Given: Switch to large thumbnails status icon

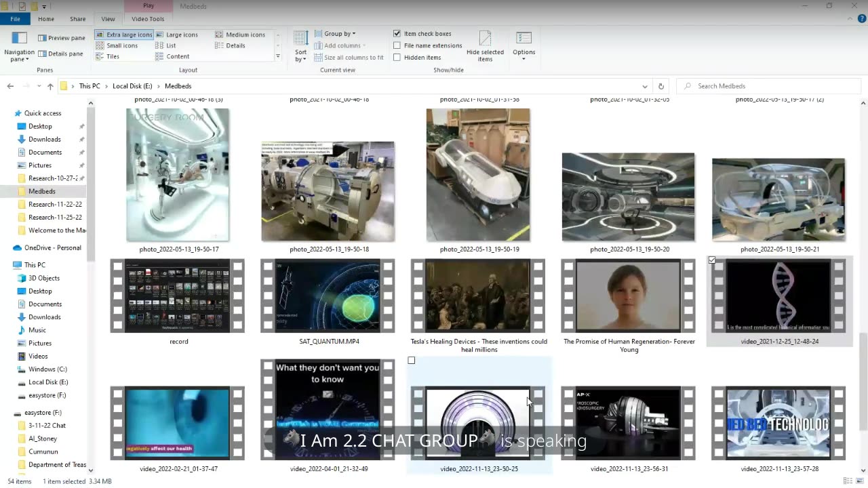Looking at the screenshot, I should [859, 481].
